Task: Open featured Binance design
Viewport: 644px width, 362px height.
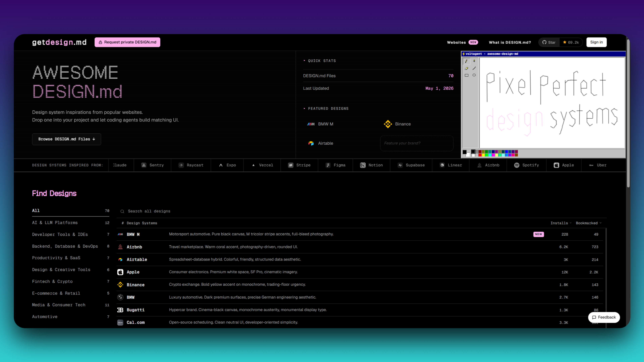Action: [397, 124]
